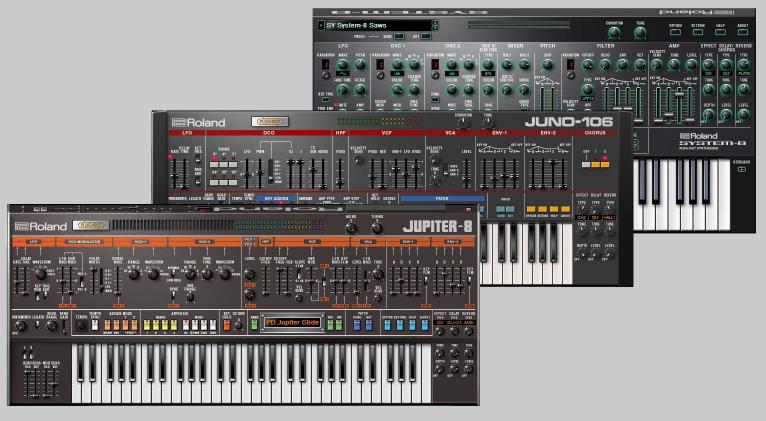
Task: Turn the Jupiter-8 Tuning knob
Action: click(x=377, y=228)
